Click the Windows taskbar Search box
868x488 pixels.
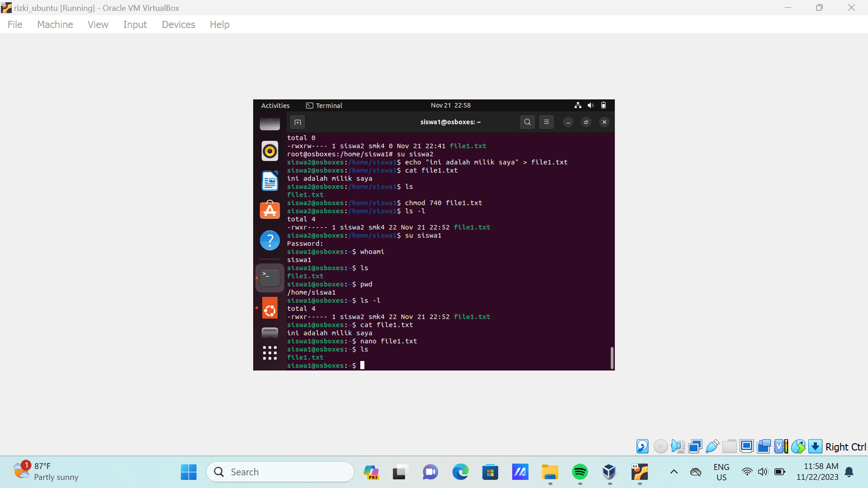coord(280,472)
